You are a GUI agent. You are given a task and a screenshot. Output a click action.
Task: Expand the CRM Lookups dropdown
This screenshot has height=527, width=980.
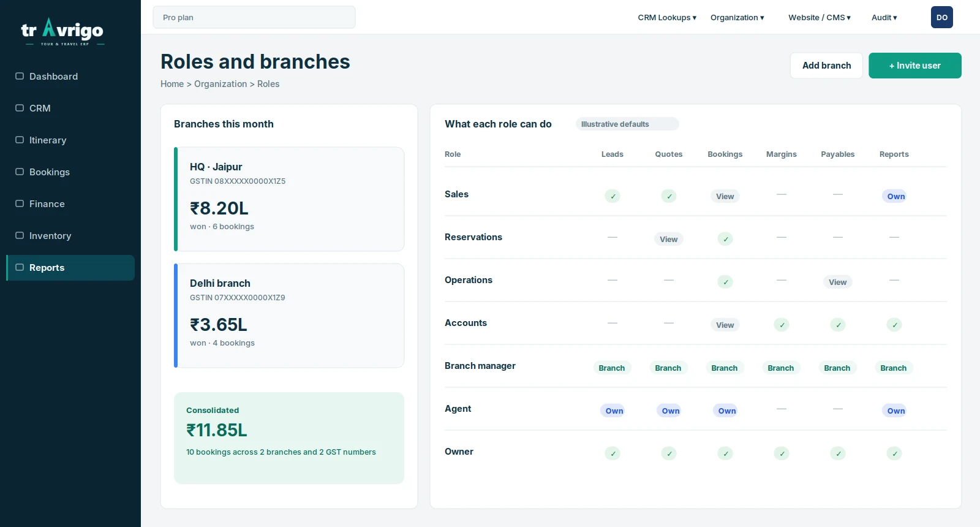[x=667, y=17]
